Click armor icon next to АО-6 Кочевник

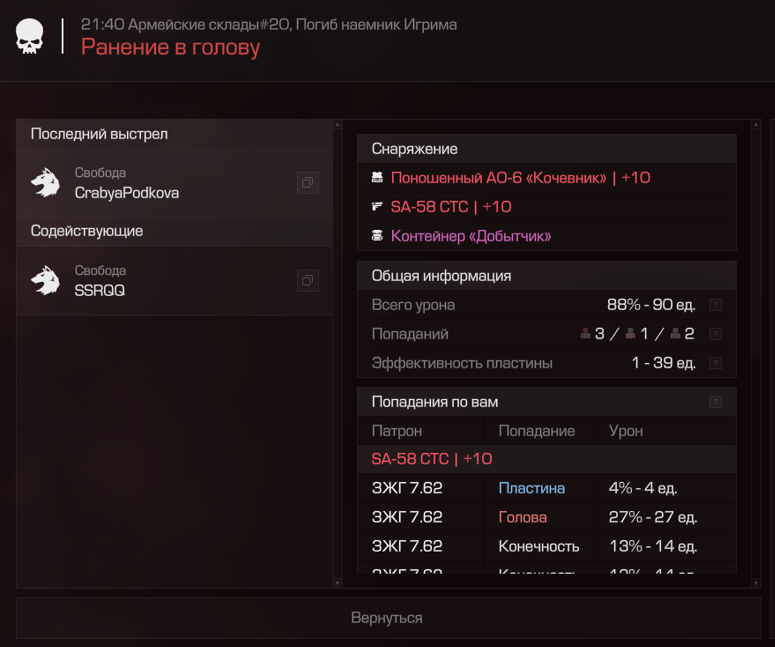(377, 177)
